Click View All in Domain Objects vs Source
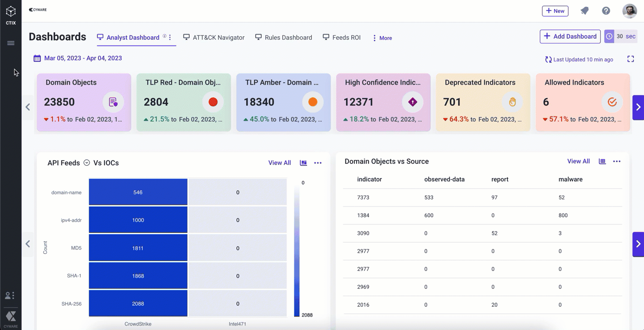The height and width of the screenshot is (330, 644). [578, 161]
